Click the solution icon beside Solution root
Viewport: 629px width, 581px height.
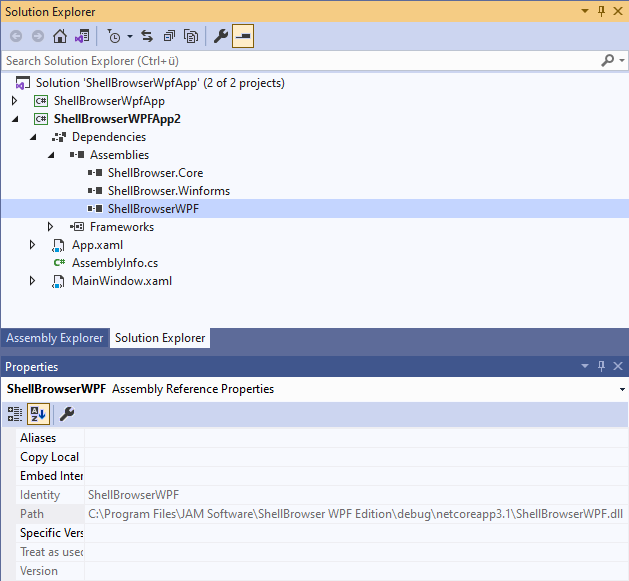pos(22,83)
